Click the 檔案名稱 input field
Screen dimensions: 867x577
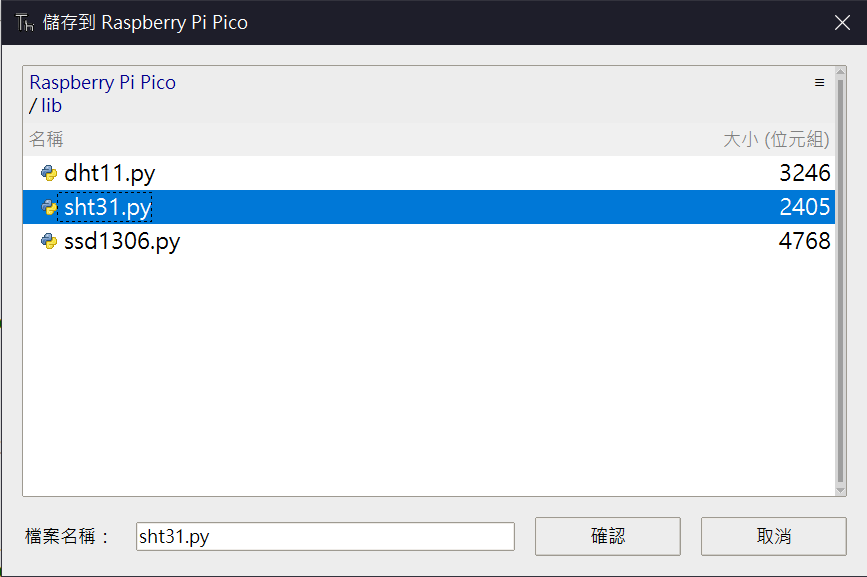[x=325, y=537]
